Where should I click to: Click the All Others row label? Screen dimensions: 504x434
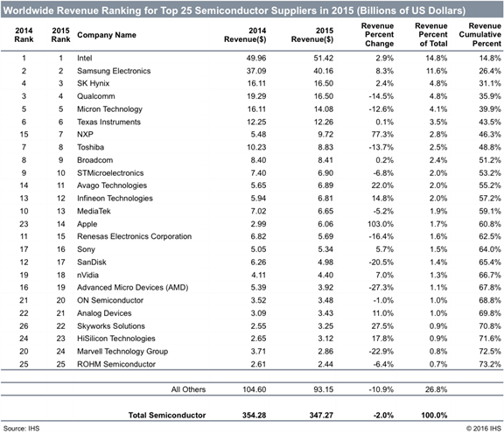(x=188, y=389)
